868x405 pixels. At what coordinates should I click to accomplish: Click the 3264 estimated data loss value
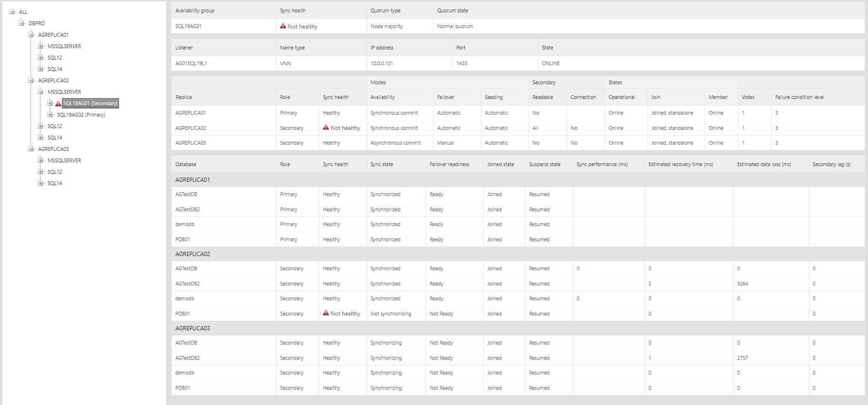point(743,284)
